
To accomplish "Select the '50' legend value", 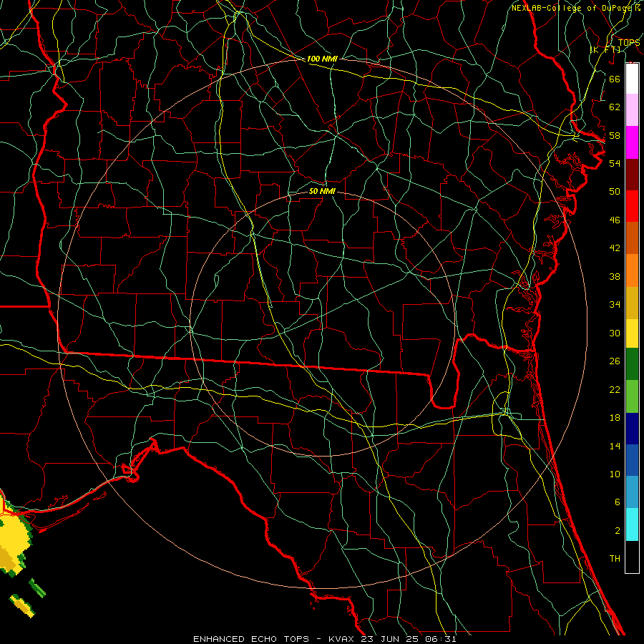I will coord(615,191).
